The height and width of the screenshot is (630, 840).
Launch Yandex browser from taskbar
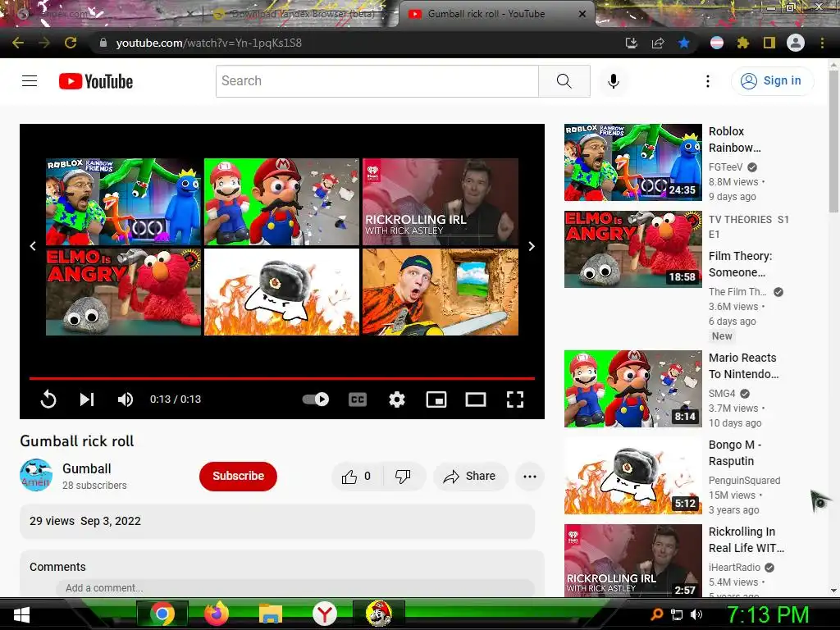(325, 614)
